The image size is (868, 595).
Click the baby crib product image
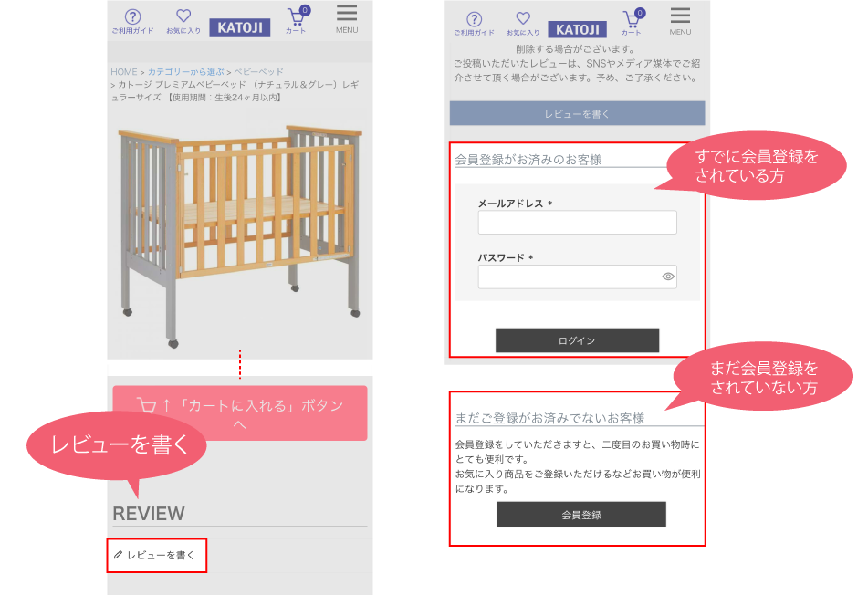[240, 235]
